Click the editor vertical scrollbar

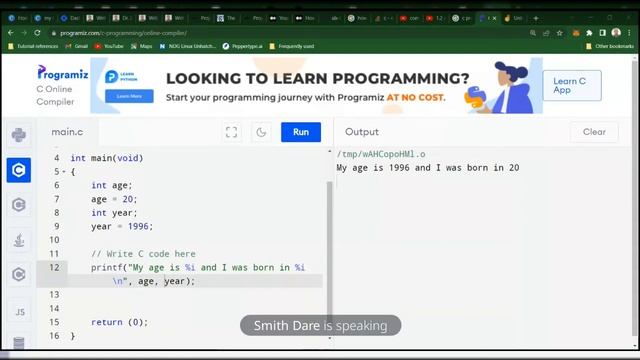click(x=329, y=249)
